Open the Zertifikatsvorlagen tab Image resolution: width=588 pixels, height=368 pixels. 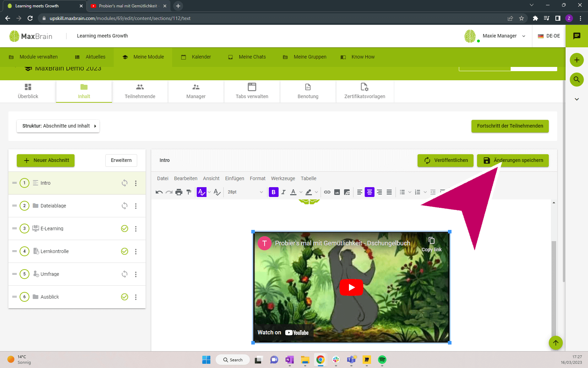tap(365, 91)
